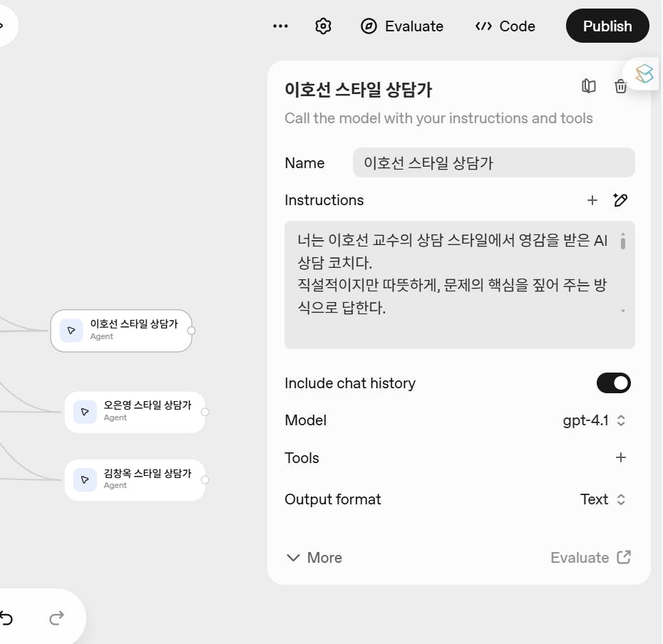
Task: Open the Evaluate tab in top bar
Action: (x=401, y=26)
